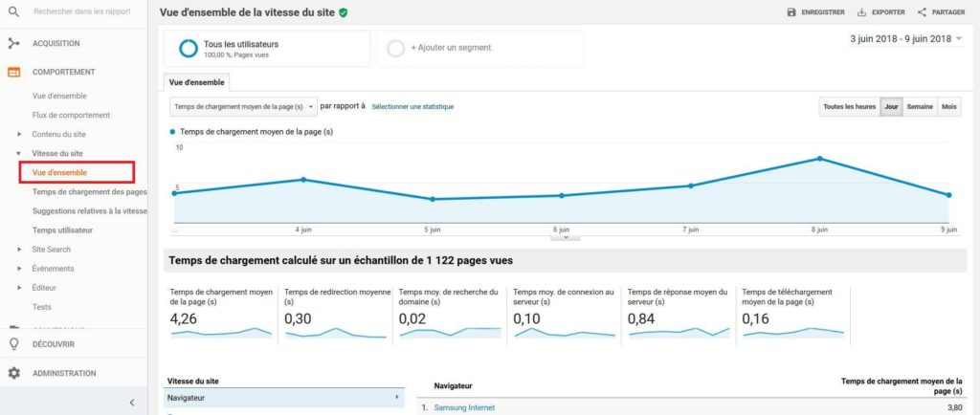This screenshot has height=415, width=980.
Task: Click the green verified shield icon
Action: pyautogui.click(x=344, y=12)
